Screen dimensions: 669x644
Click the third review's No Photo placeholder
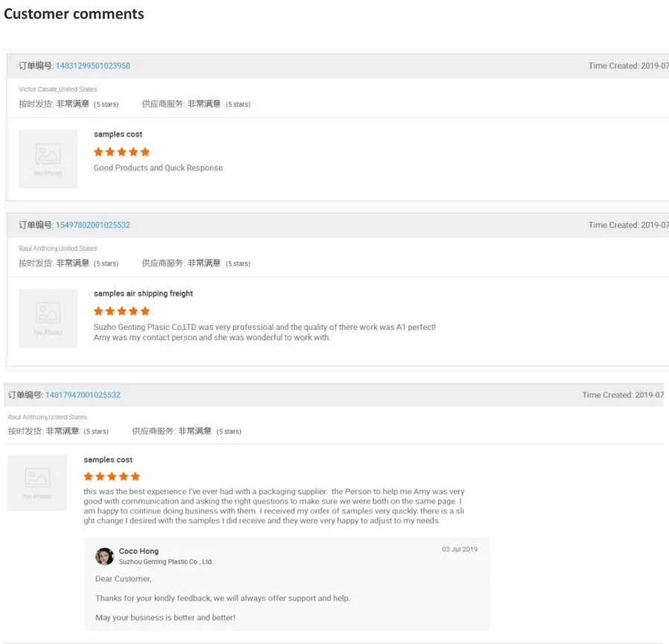(x=37, y=482)
